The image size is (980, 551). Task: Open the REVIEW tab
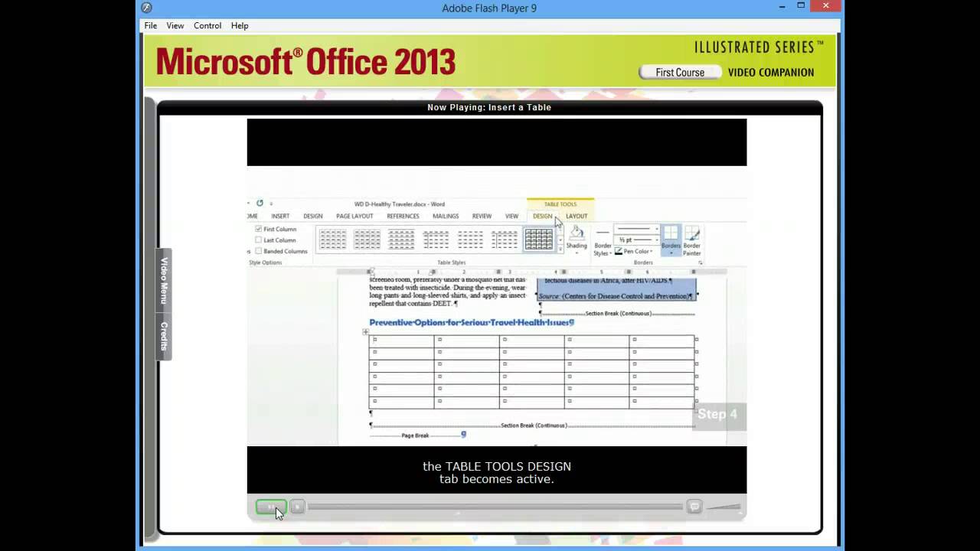[x=482, y=217]
